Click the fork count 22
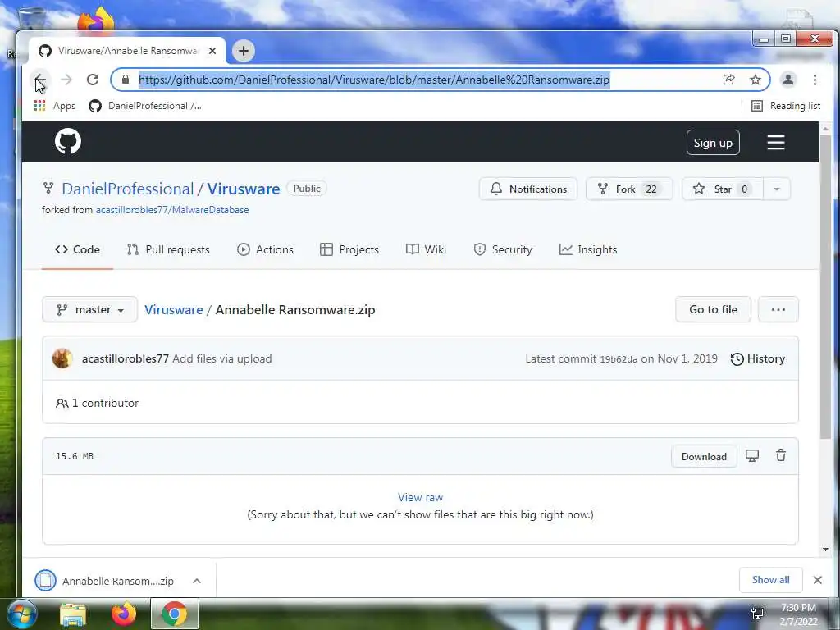 click(x=651, y=189)
